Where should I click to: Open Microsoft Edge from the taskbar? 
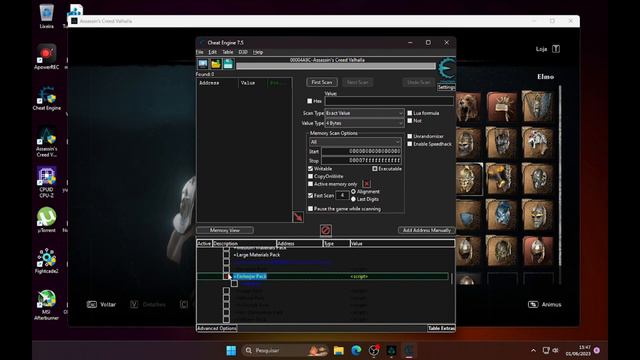[x=356, y=351]
